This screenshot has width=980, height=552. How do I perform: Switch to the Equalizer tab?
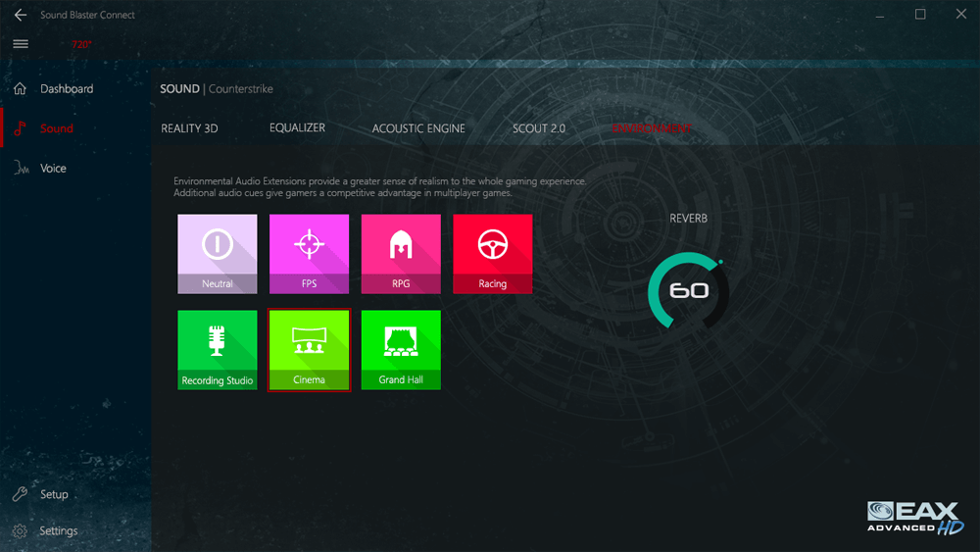coord(297,128)
